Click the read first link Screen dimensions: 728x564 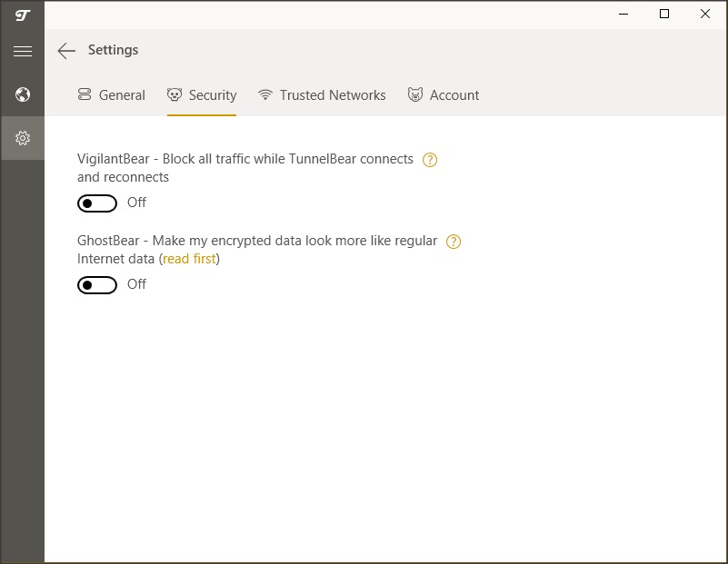(x=189, y=259)
